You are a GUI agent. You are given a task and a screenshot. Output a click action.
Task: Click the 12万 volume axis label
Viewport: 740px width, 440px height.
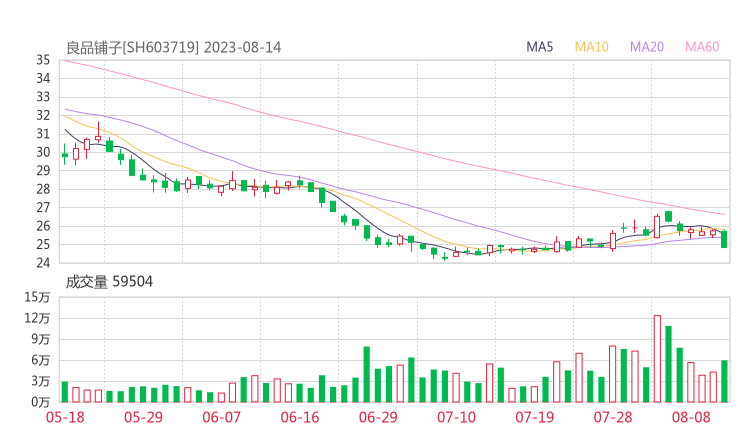point(37,318)
